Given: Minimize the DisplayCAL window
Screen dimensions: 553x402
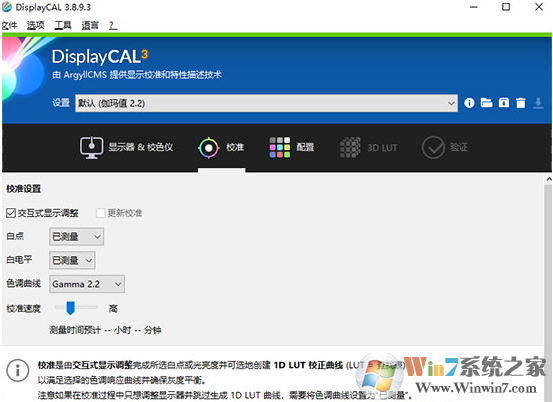Looking at the screenshot, I should tap(474, 7).
